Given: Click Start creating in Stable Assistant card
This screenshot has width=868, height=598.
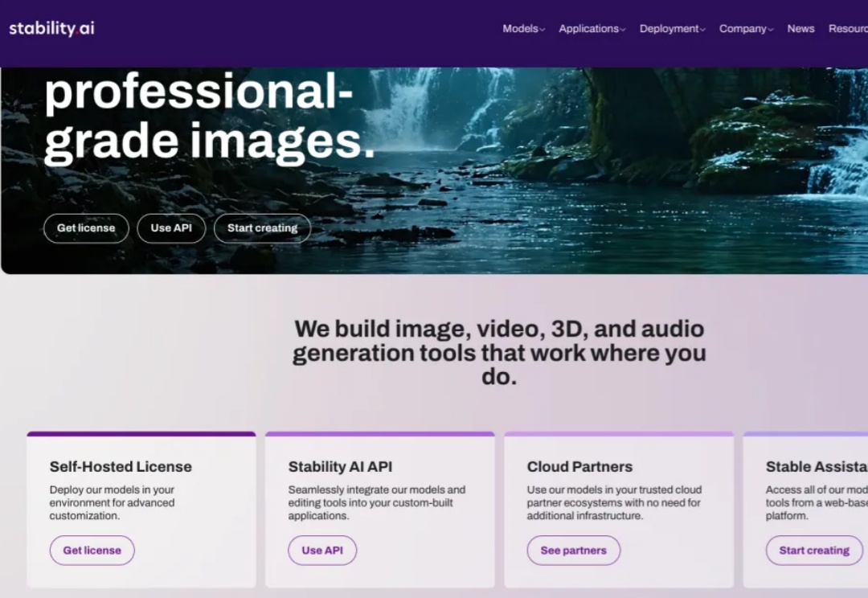Looking at the screenshot, I should (814, 551).
